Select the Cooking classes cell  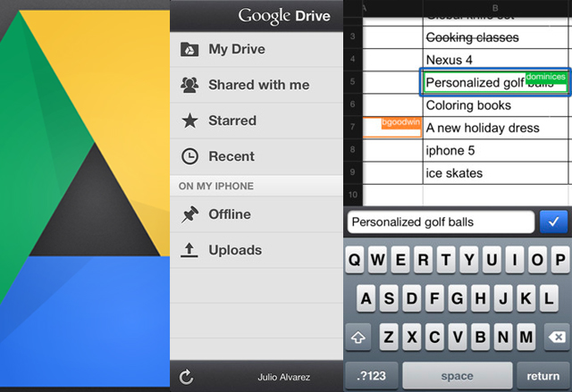[495, 38]
